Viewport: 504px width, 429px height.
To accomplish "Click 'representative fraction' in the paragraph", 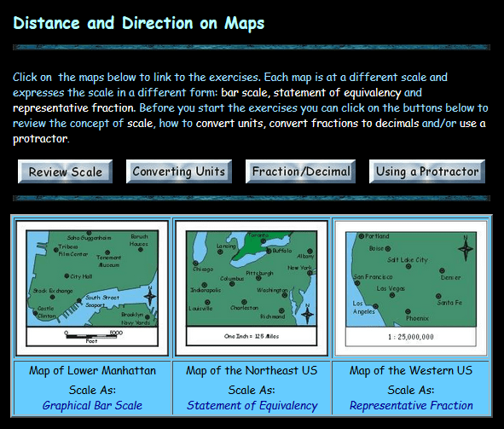I will point(74,108).
